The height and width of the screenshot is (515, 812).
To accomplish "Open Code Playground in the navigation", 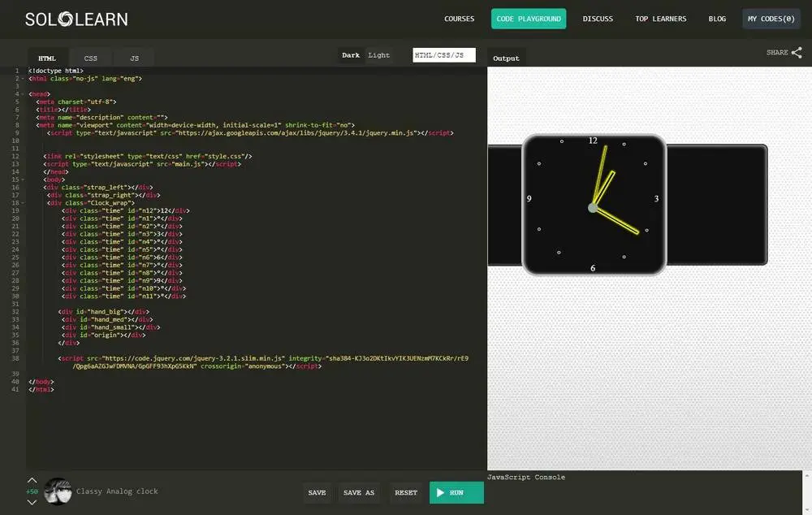I will (x=529, y=19).
